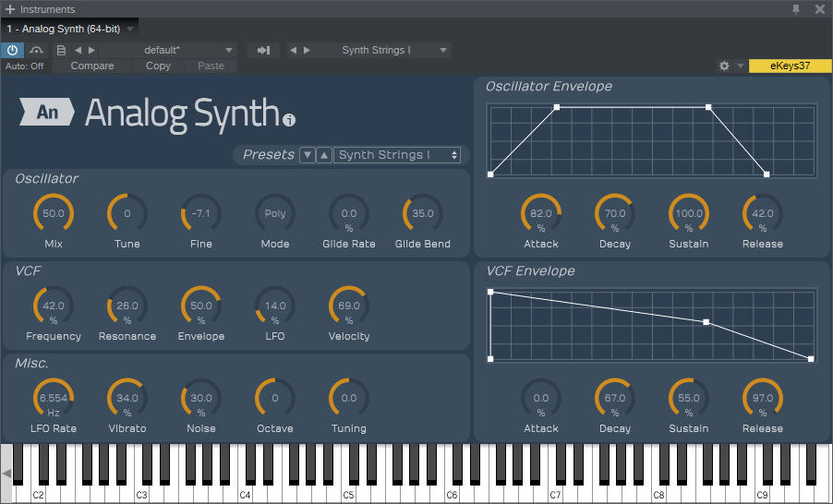Image resolution: width=833 pixels, height=504 pixels.
Task: Click the Glide Rate knob
Action: [348, 213]
